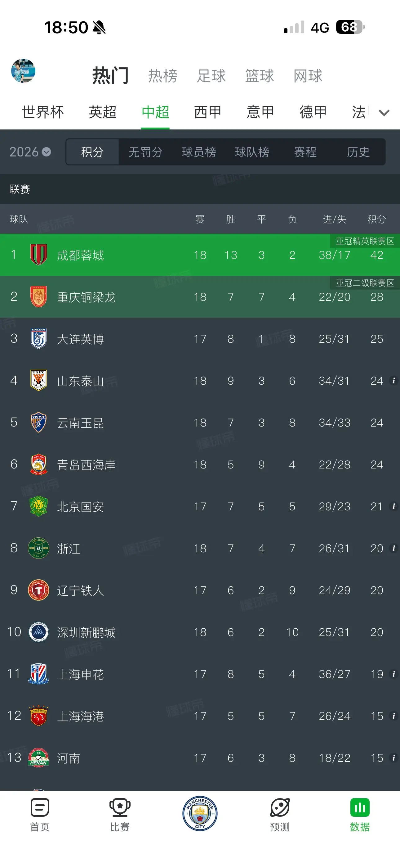Viewport: 400px width, 868px height.
Task: Select the 赛程 segment
Action: point(305,152)
